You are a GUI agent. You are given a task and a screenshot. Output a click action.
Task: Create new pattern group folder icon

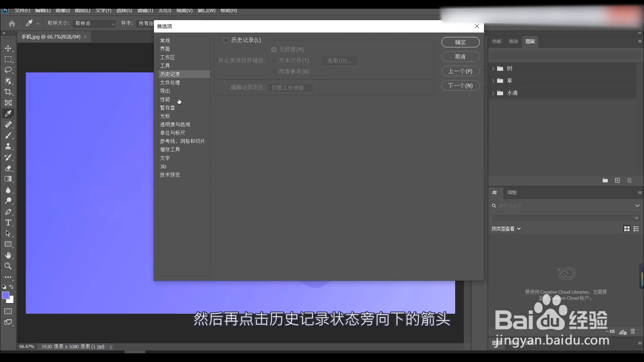tap(605, 180)
